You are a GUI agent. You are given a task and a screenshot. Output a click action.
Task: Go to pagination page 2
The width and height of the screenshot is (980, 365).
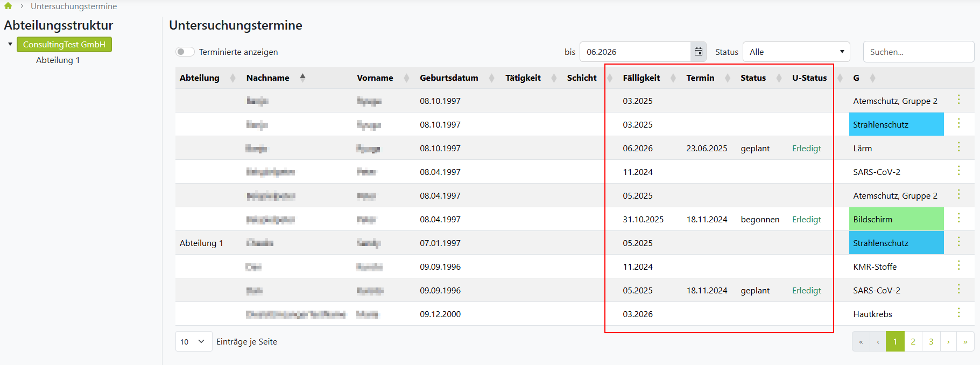[913, 341]
